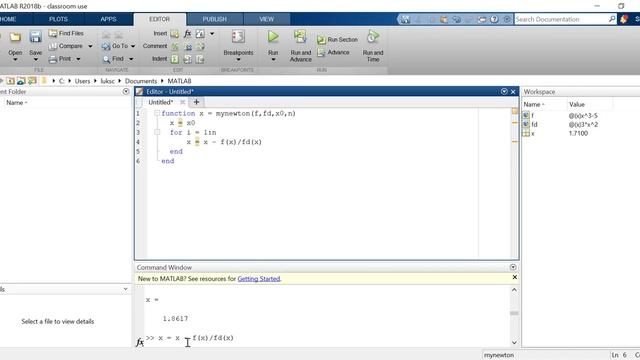Screen dimensions: 640x360
Task: Click the Print button
Action: point(60,59)
